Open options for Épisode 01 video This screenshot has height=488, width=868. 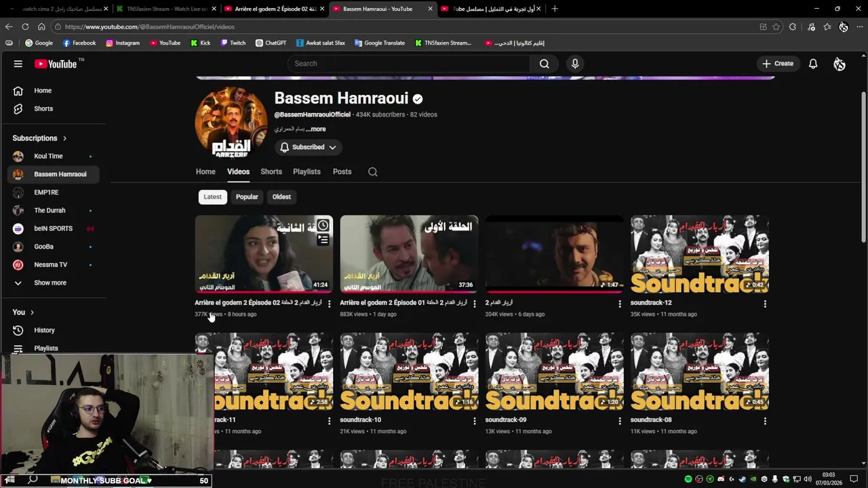pos(474,304)
